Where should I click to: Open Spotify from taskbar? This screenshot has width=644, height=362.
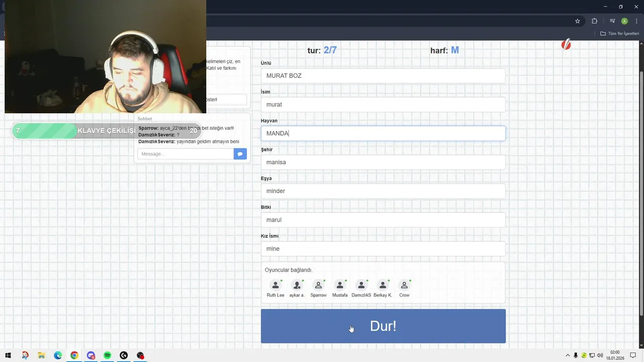[x=107, y=355]
